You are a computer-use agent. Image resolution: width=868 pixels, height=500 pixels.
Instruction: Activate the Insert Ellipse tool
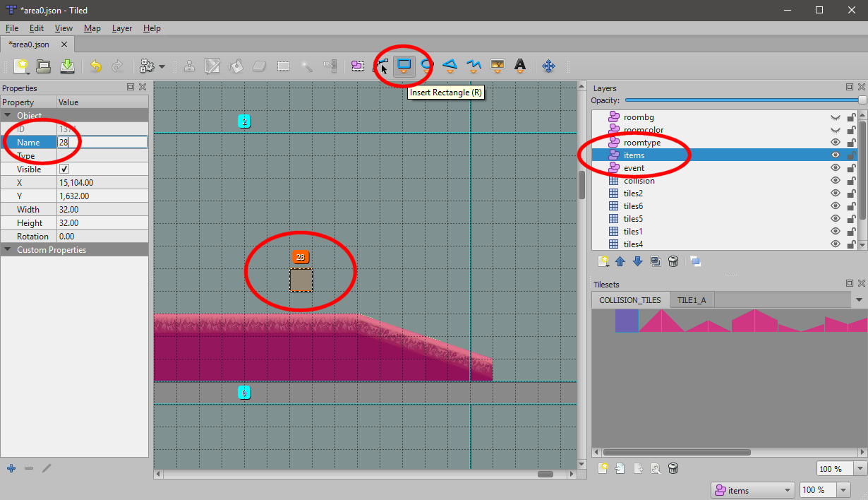tap(426, 66)
